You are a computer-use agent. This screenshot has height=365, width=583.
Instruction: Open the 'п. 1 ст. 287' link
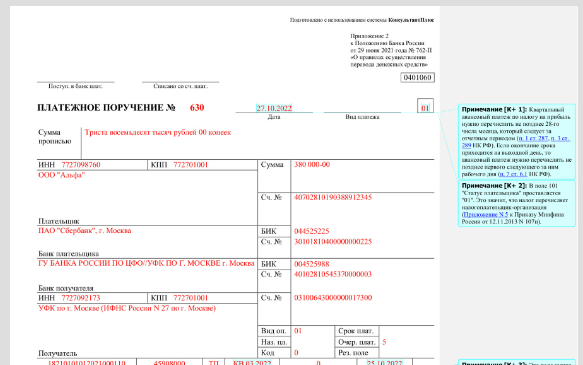tap(534, 138)
